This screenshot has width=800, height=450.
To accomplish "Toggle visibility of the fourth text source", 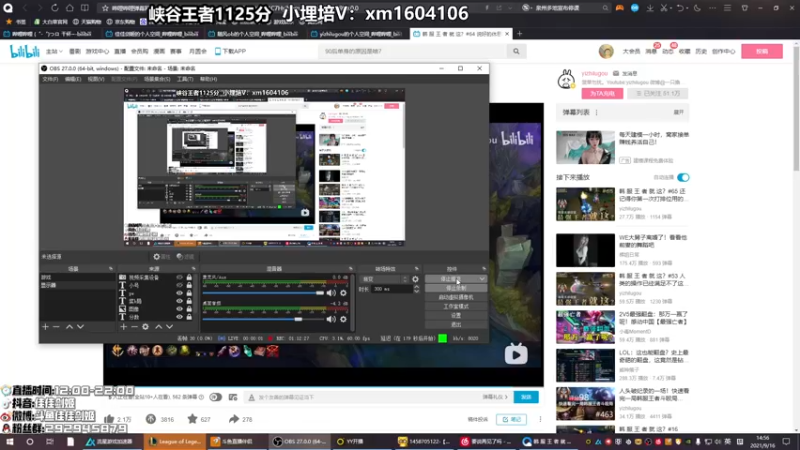I will 179,301.
